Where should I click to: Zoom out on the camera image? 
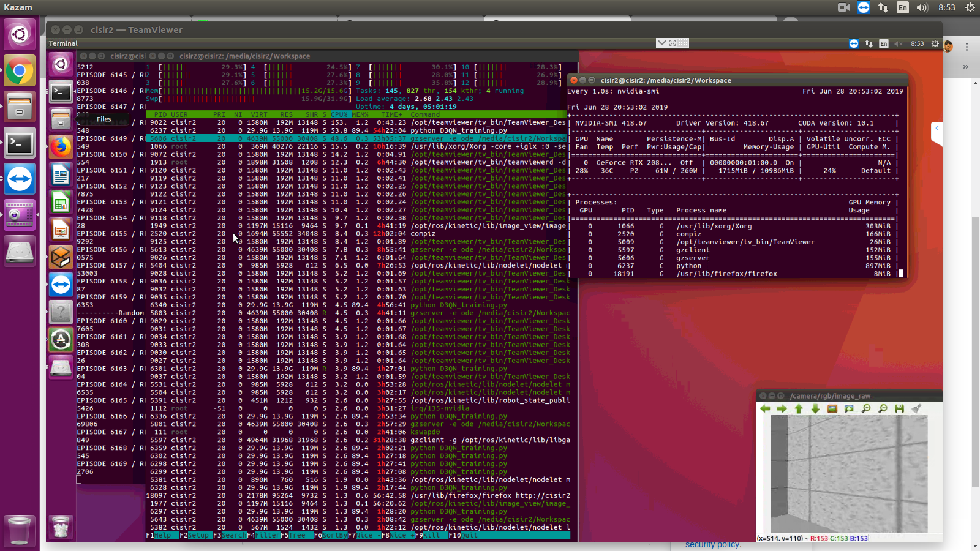pos(883,409)
